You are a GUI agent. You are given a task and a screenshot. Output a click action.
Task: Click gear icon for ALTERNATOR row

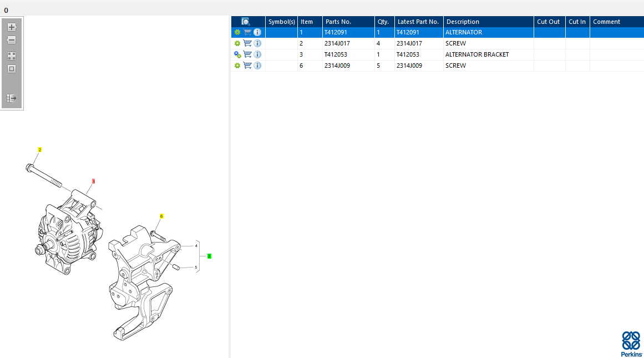[237, 32]
